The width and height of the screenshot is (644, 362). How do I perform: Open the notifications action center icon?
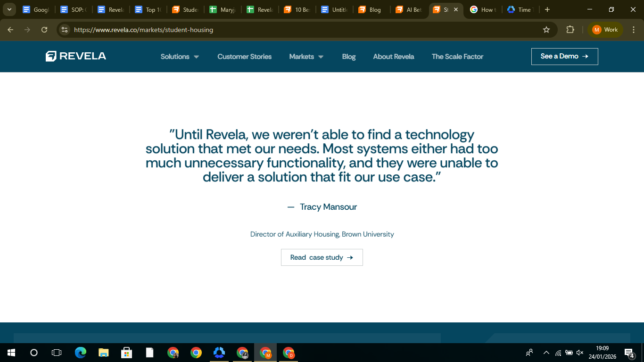point(629,353)
